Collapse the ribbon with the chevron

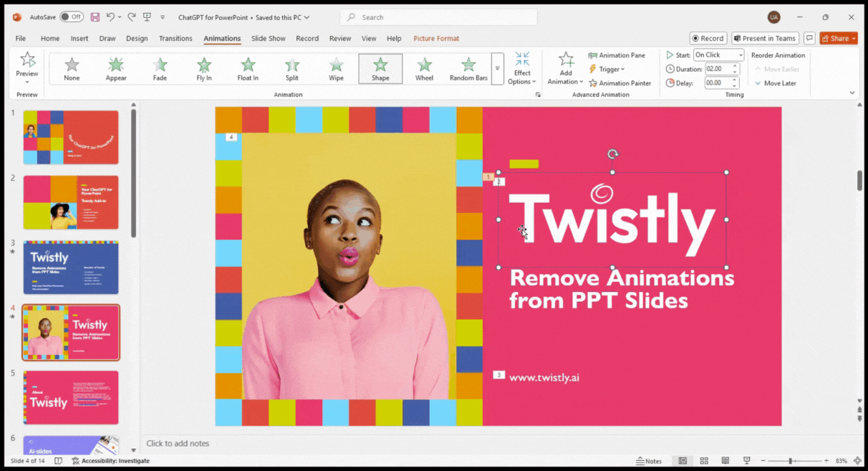click(852, 92)
